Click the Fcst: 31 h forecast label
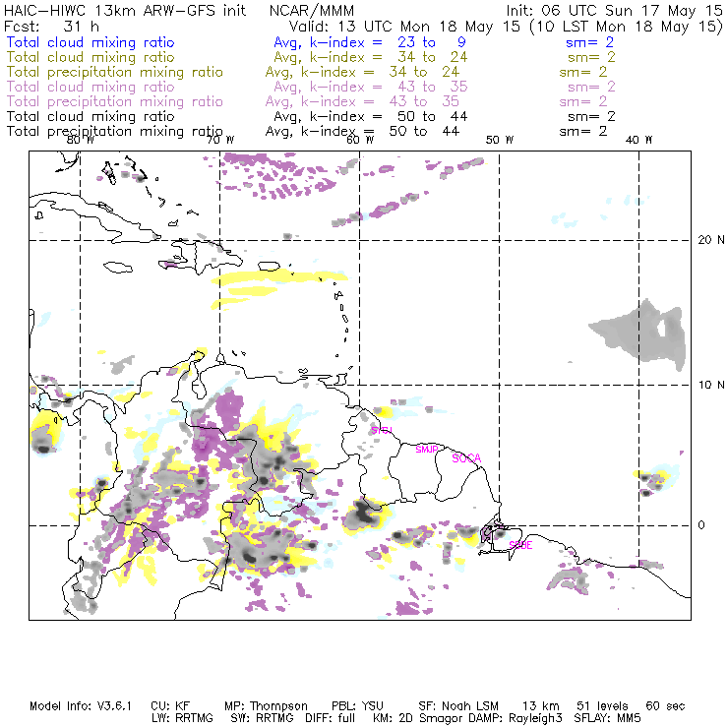Image resolution: width=728 pixels, height=728 pixels. [51, 26]
